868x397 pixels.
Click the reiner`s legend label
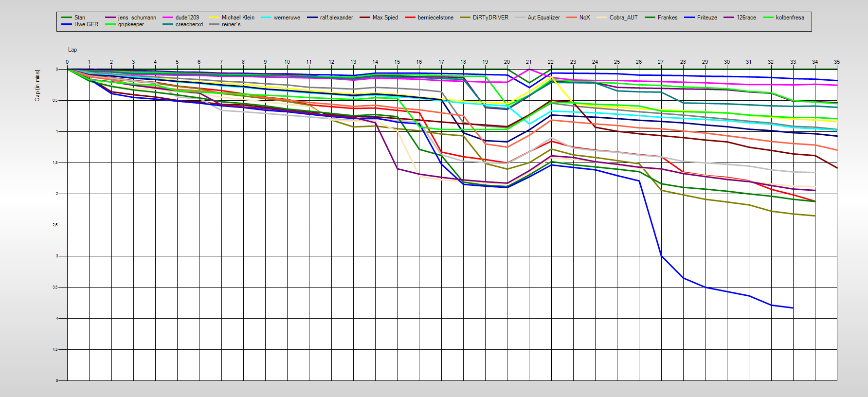[x=231, y=24]
